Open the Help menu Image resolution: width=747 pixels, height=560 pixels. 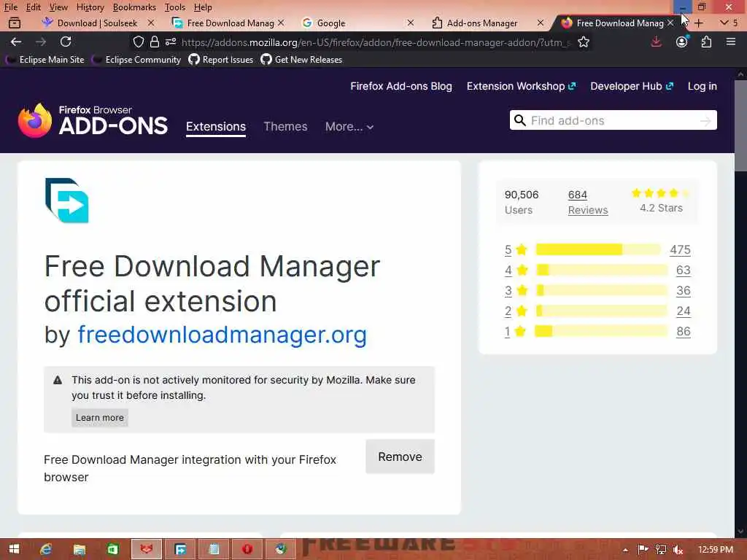pos(203,7)
